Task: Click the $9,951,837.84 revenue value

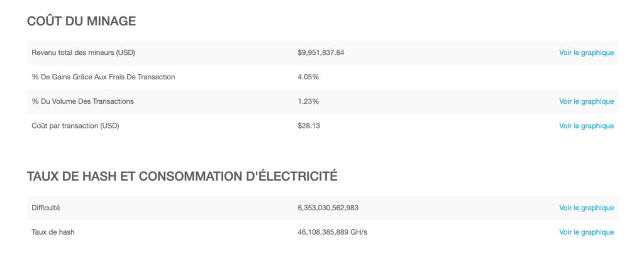Action: 321,53
